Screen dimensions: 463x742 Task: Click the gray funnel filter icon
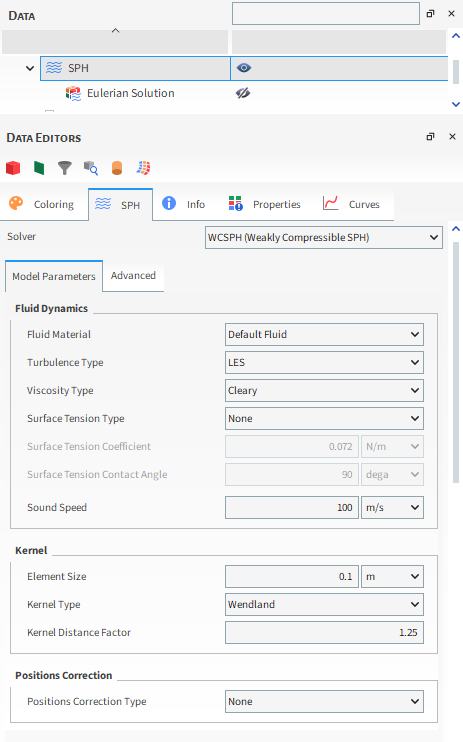(x=65, y=168)
